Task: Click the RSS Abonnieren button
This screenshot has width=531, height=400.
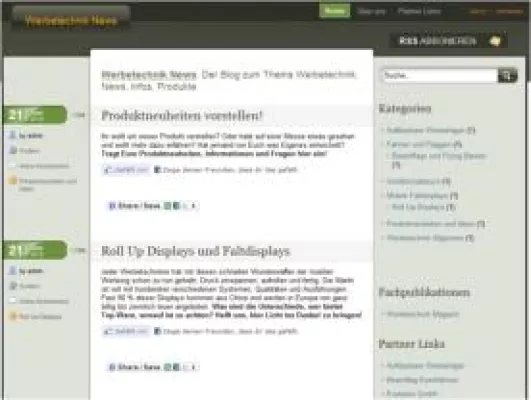Action: tap(448, 41)
